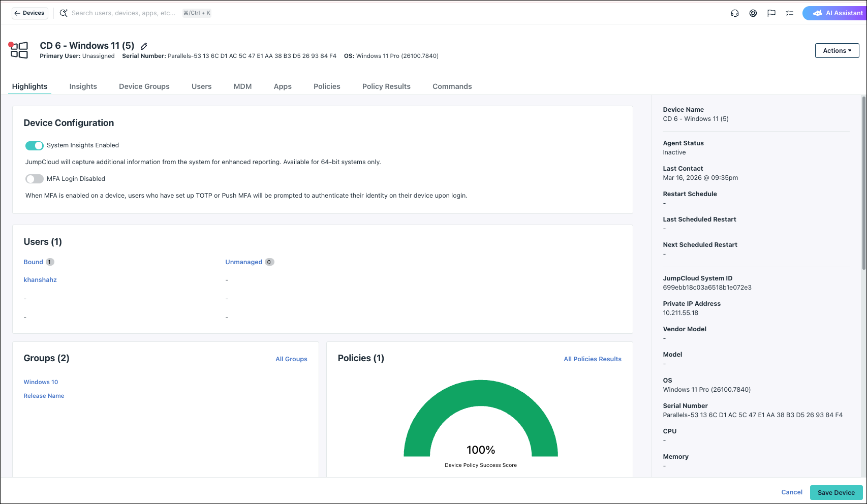Click the pencil icon to edit device name
The height and width of the screenshot is (504, 867).
pyautogui.click(x=144, y=46)
